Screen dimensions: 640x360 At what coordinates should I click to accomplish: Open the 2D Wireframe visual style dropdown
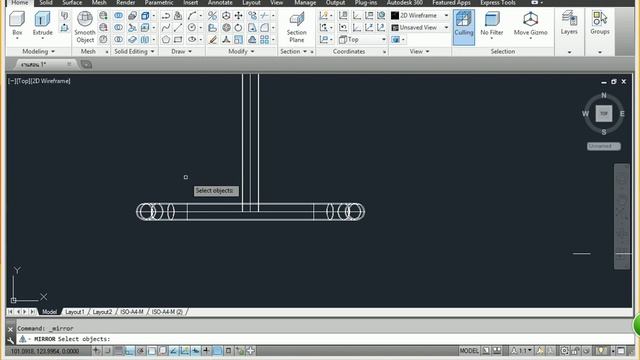(x=419, y=16)
